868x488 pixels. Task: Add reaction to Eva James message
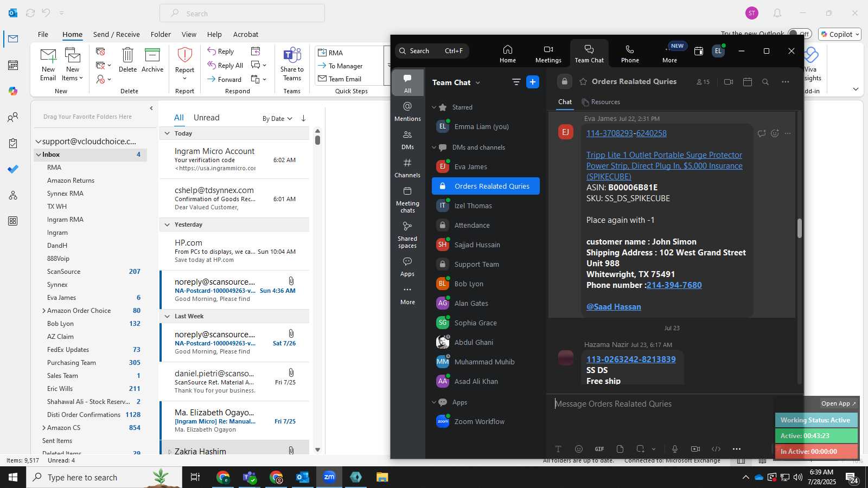(x=775, y=133)
